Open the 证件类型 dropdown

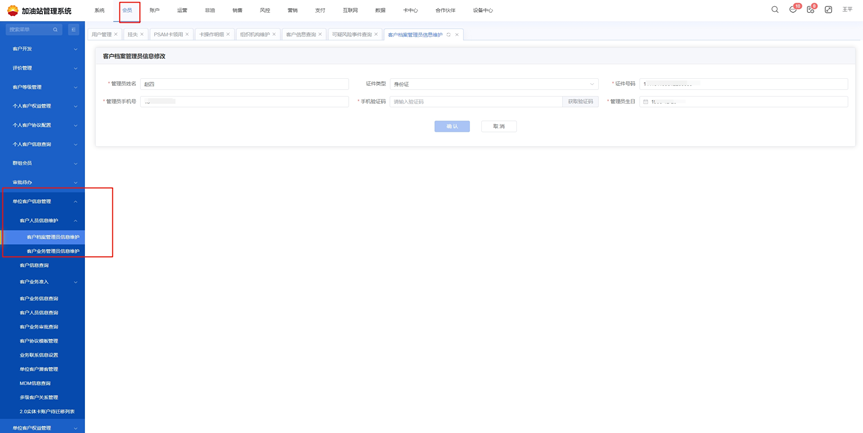494,84
